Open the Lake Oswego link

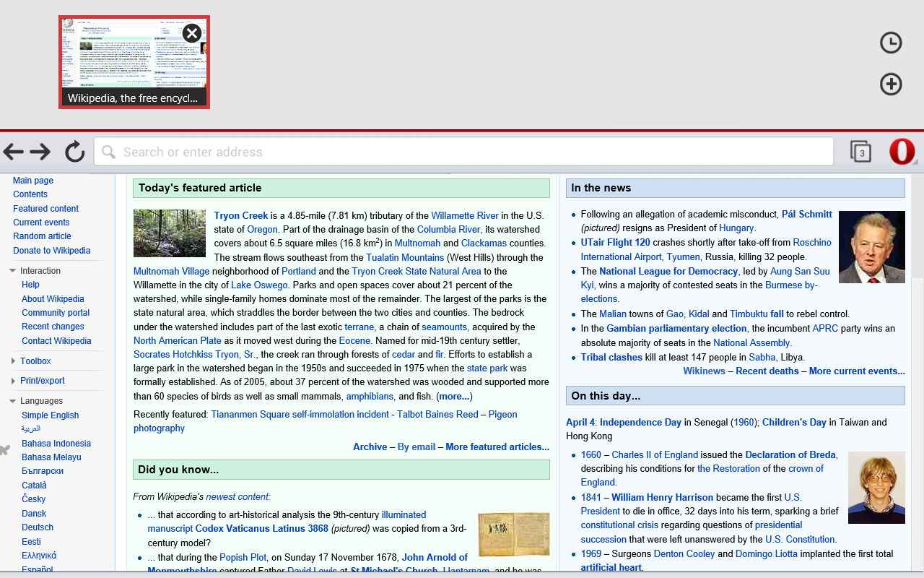pyautogui.click(x=259, y=285)
